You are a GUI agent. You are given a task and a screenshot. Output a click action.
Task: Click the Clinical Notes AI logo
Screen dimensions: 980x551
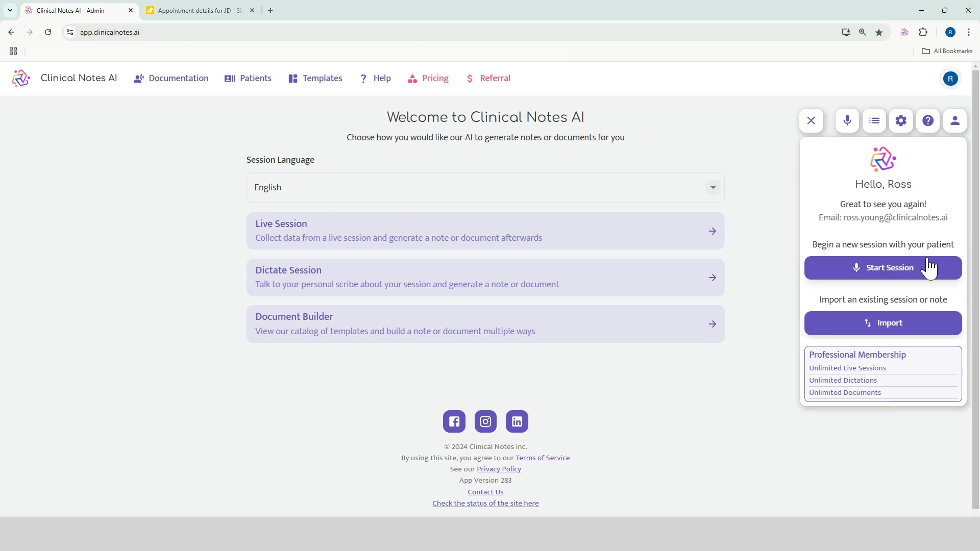tap(21, 78)
